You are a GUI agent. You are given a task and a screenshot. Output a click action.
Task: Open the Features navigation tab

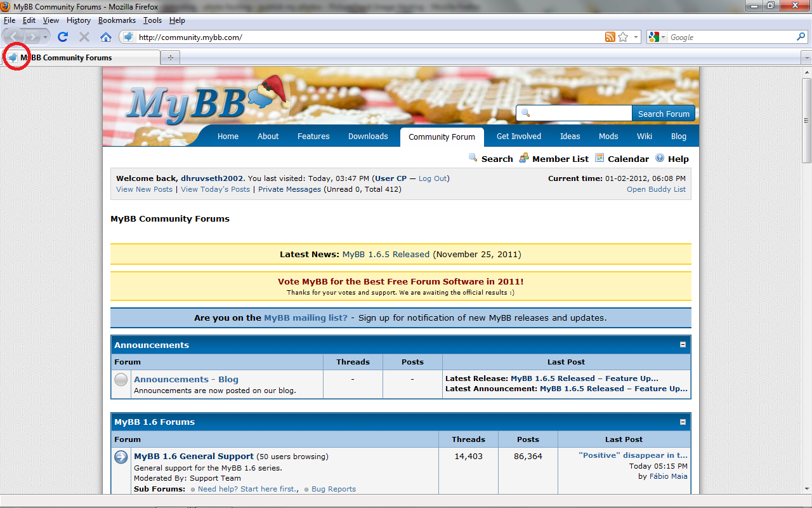click(313, 137)
